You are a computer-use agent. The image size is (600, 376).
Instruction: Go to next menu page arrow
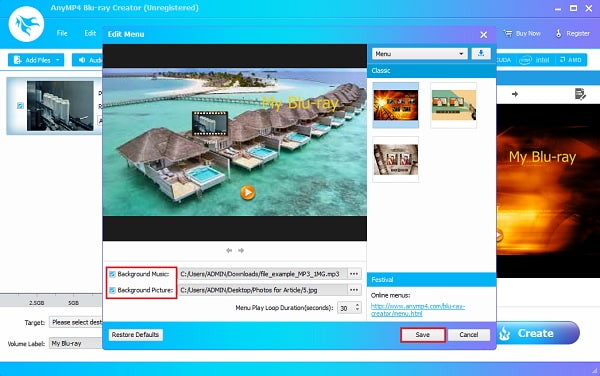pos(241,251)
